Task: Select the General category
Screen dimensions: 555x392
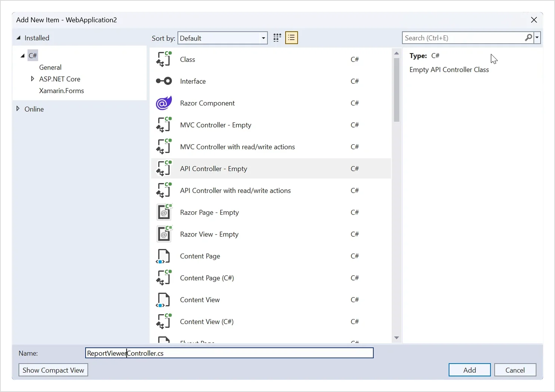Action: click(x=50, y=67)
